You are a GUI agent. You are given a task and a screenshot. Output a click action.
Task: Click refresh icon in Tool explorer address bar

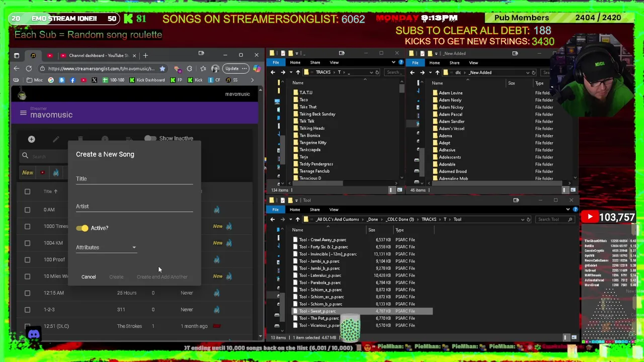pyautogui.click(x=528, y=219)
